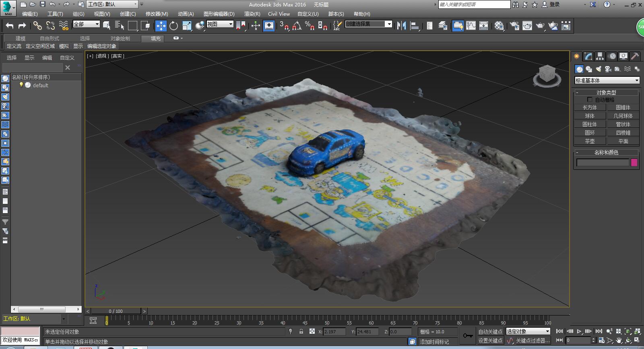Click the horizontal scrollbar in scene explorer
Viewport: 644px width, 349px height.
click(46, 309)
